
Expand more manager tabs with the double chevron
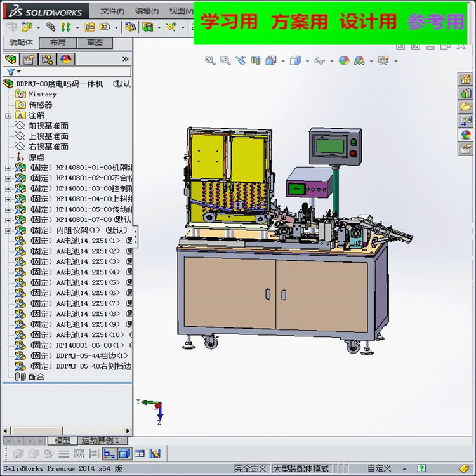pos(125,59)
